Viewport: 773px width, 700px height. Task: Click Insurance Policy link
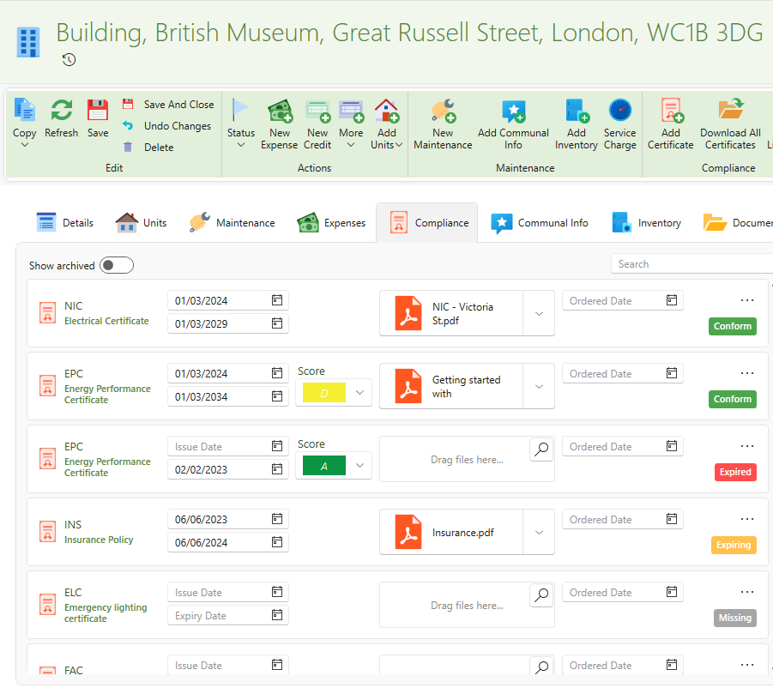point(99,540)
